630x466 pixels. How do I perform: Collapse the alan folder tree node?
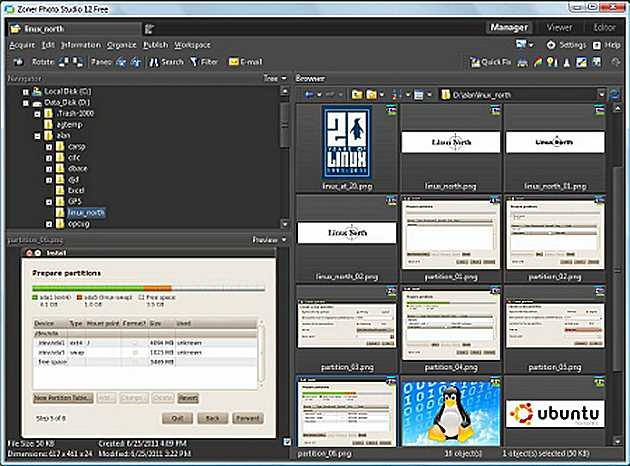point(37,134)
